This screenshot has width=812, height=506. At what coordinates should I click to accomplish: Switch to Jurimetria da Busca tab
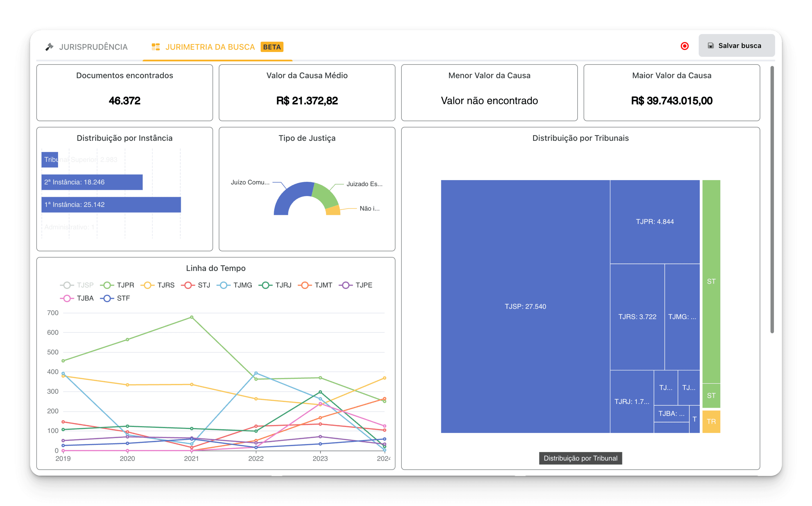[x=210, y=47]
